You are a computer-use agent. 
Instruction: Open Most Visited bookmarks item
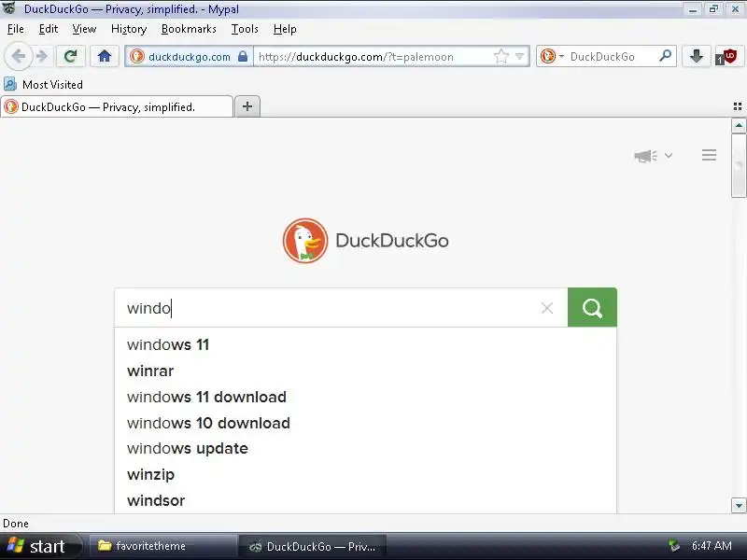tap(44, 84)
